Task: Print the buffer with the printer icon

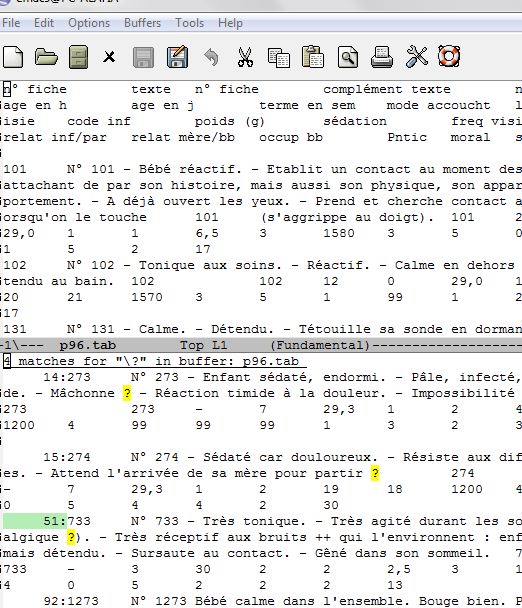Action: pos(382,57)
